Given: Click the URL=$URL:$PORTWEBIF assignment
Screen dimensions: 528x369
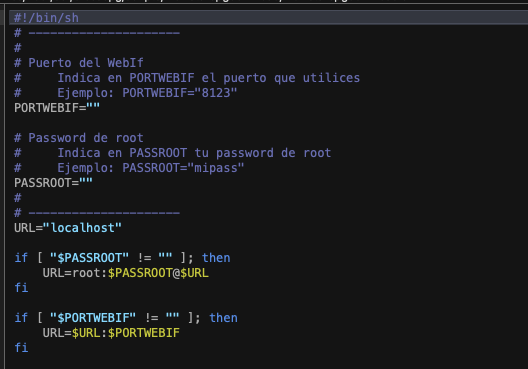Looking at the screenshot, I should [111, 333].
